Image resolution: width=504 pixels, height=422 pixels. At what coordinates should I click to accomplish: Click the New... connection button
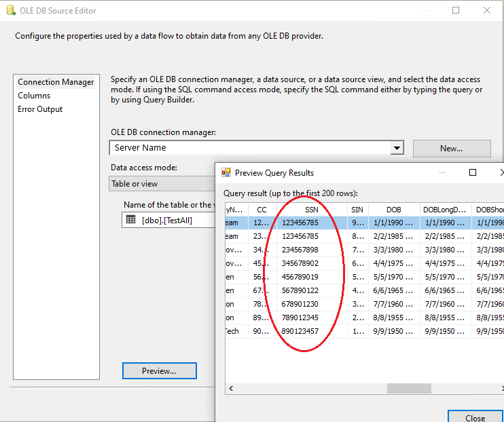pos(451,148)
